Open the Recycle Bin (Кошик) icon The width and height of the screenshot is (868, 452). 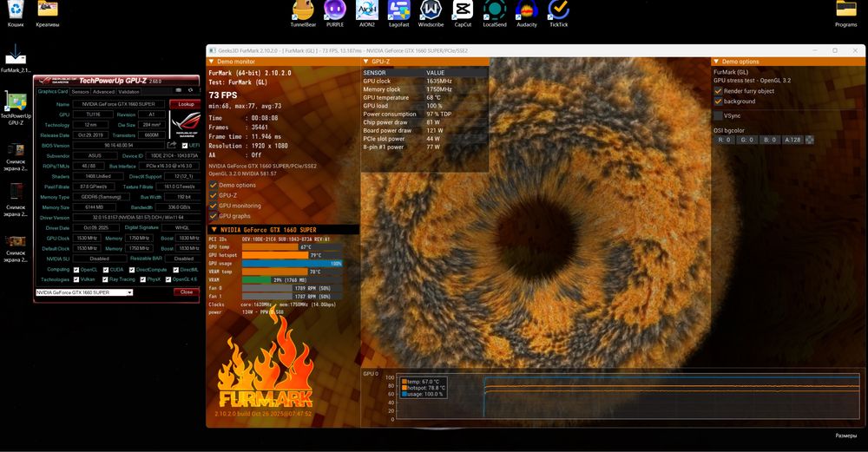coord(16,14)
